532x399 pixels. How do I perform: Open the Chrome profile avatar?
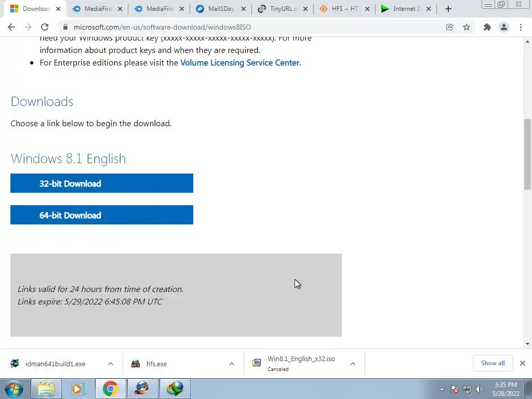504,27
